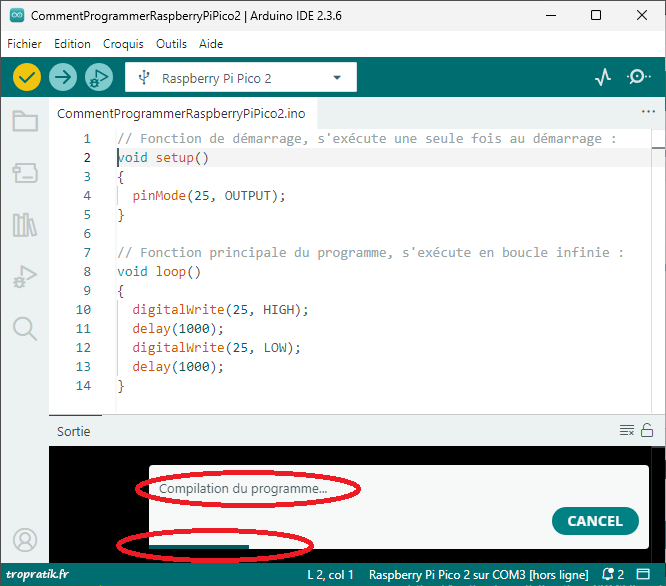Open the Edition menu

tap(72, 44)
